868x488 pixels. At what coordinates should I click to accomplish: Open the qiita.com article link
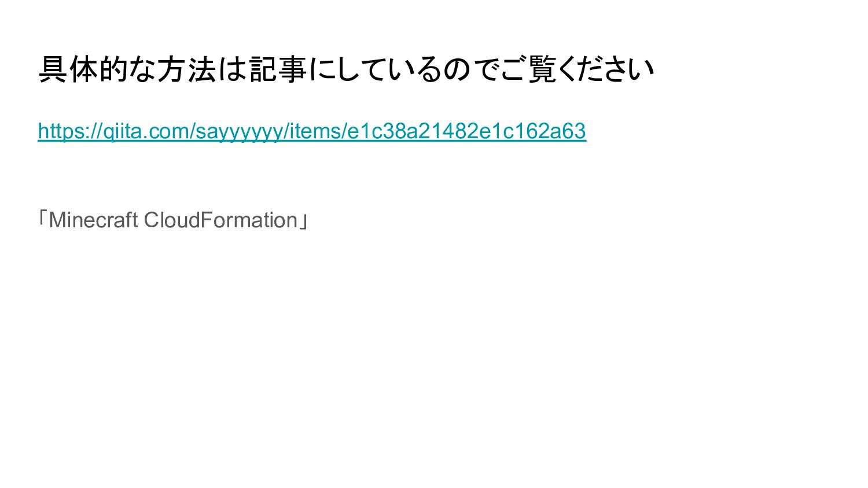(x=312, y=131)
